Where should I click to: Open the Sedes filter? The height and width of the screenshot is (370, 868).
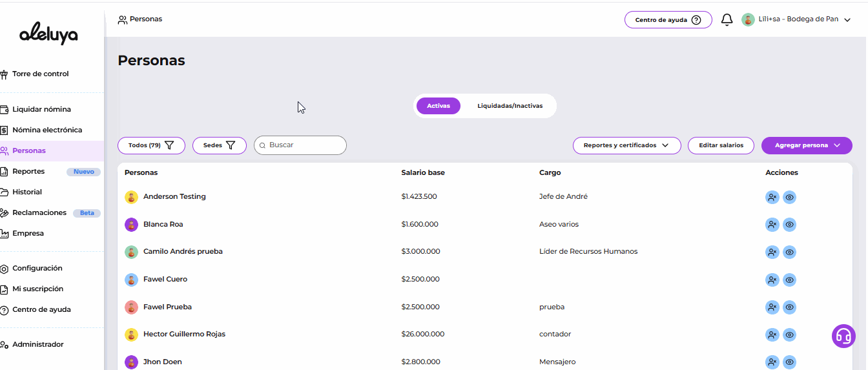click(x=219, y=146)
